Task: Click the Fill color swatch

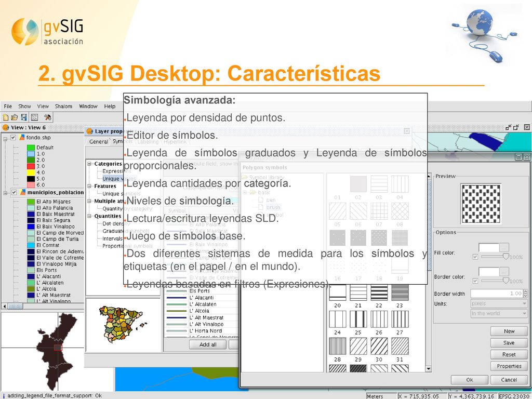Action: point(488,248)
